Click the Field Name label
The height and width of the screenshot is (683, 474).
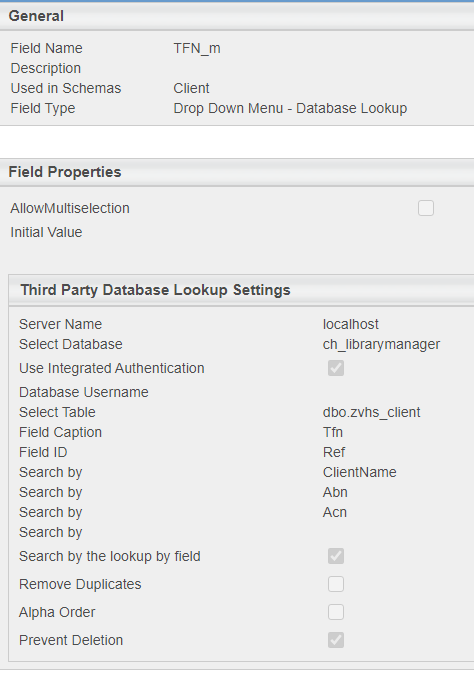point(47,48)
